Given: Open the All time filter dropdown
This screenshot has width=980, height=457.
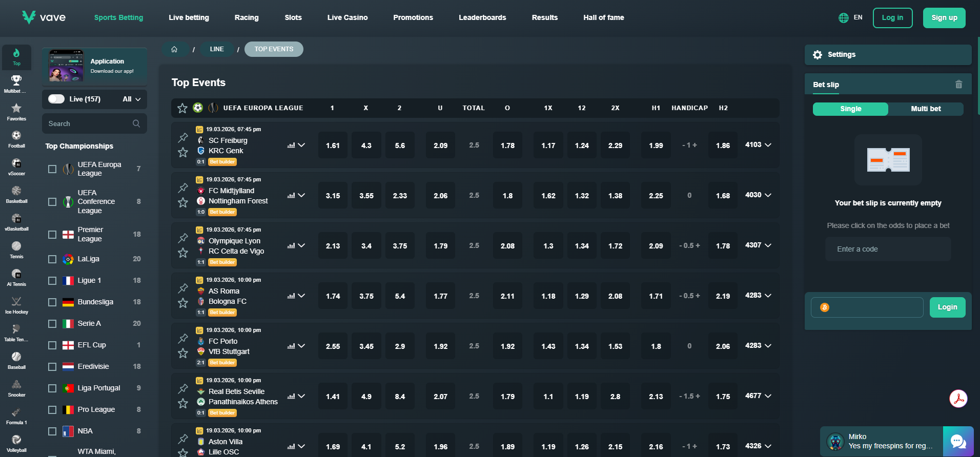Looking at the screenshot, I should (132, 99).
